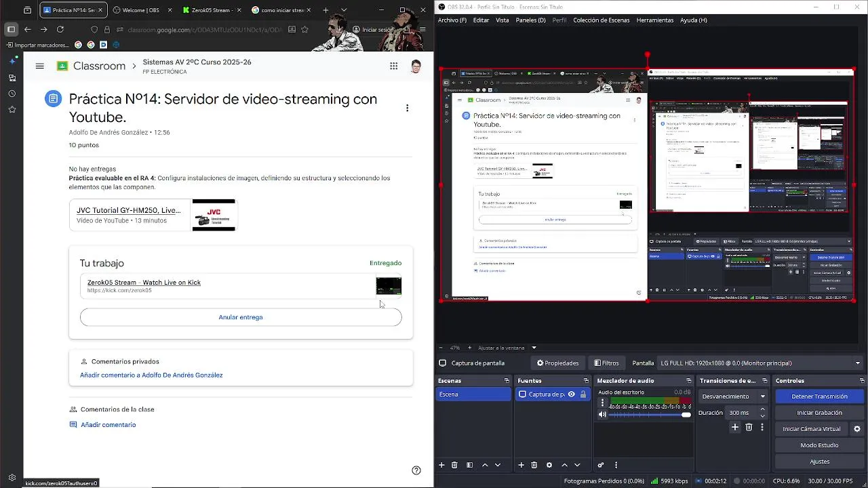868x488 pixels.
Task: Move scene down arrow in Escenas panel
Action: pos(498,465)
